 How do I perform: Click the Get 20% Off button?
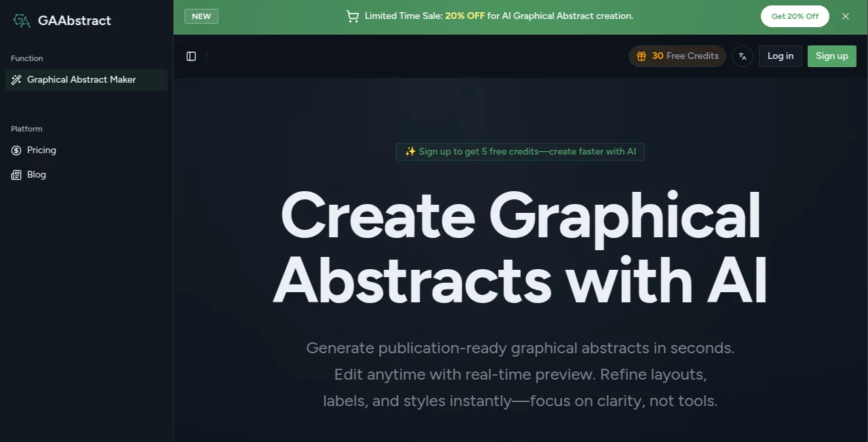coord(794,16)
